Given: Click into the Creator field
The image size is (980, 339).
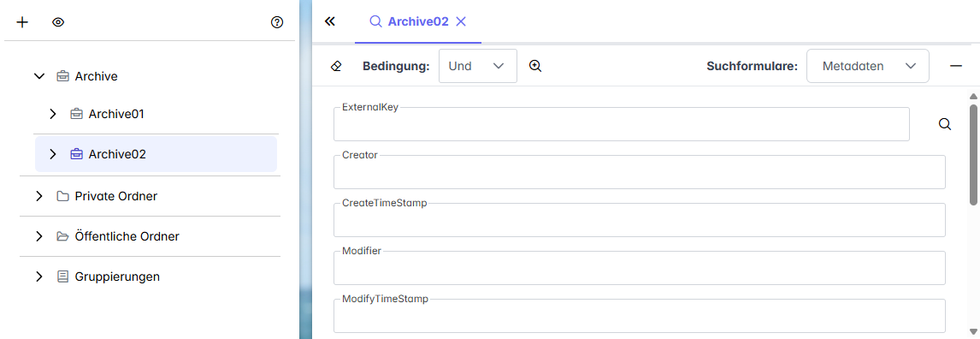Looking at the screenshot, I should pyautogui.click(x=640, y=172).
